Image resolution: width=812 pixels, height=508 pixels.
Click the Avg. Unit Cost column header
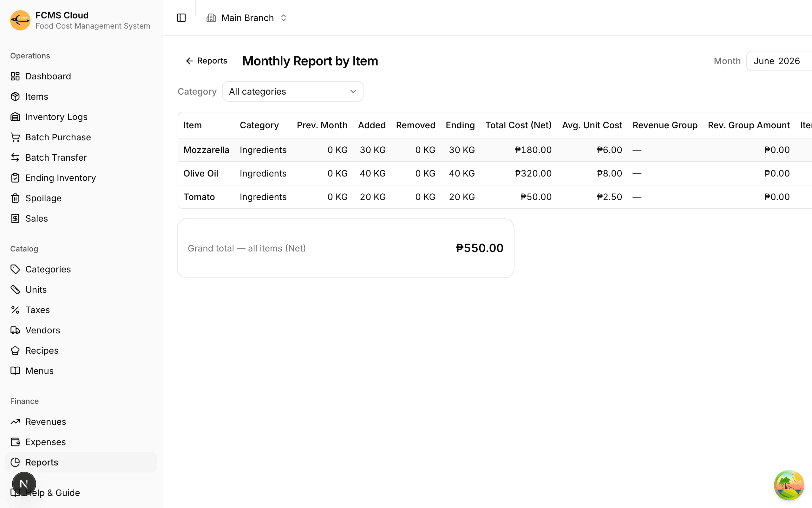tap(592, 125)
